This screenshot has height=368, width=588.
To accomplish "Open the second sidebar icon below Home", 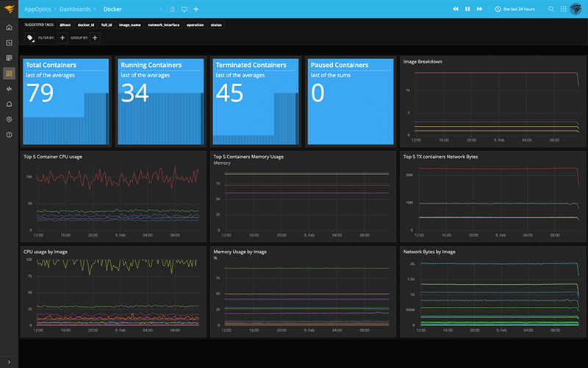I will click(9, 43).
